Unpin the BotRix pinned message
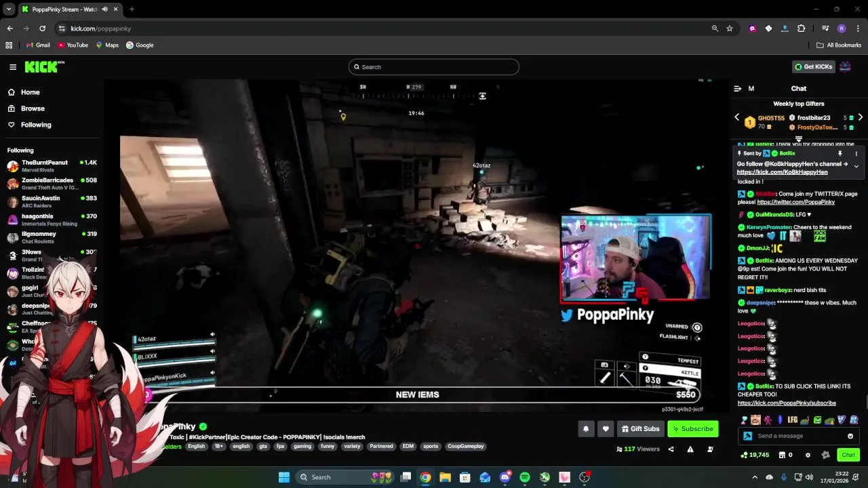This screenshot has height=488, width=868. 840,154
